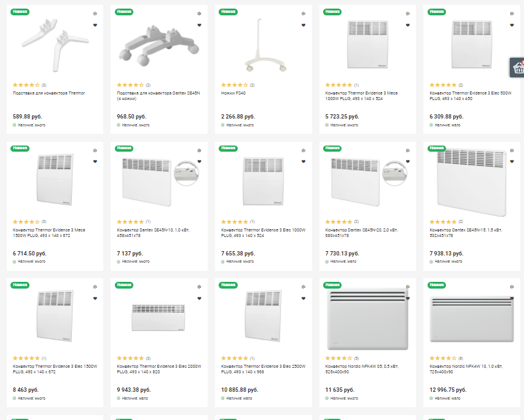Heart the Thermor Evidence 3 Meca 1000W convector
Viewport: 524px width, 420px height.
pos(408,25)
